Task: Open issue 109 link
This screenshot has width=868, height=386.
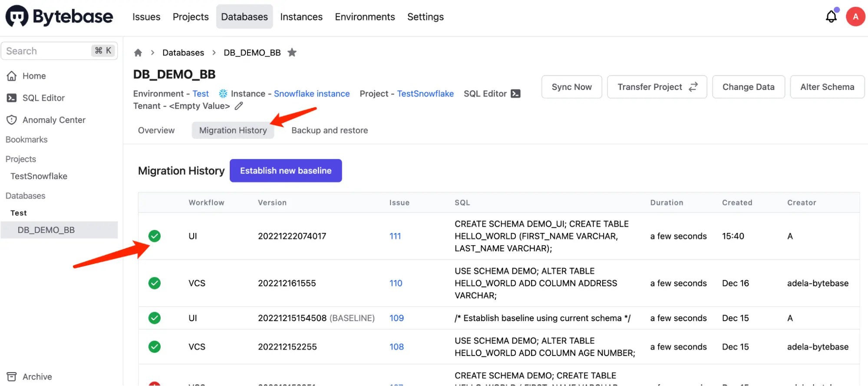Action: (396, 318)
